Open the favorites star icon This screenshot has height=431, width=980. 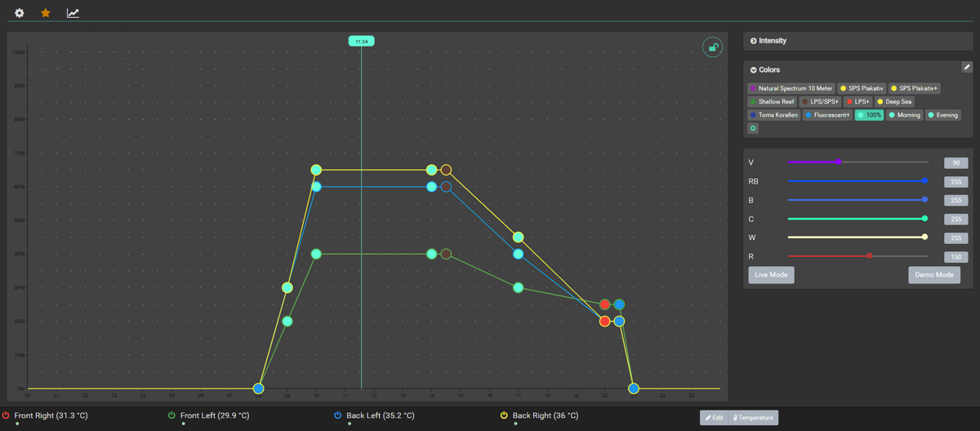(x=46, y=13)
